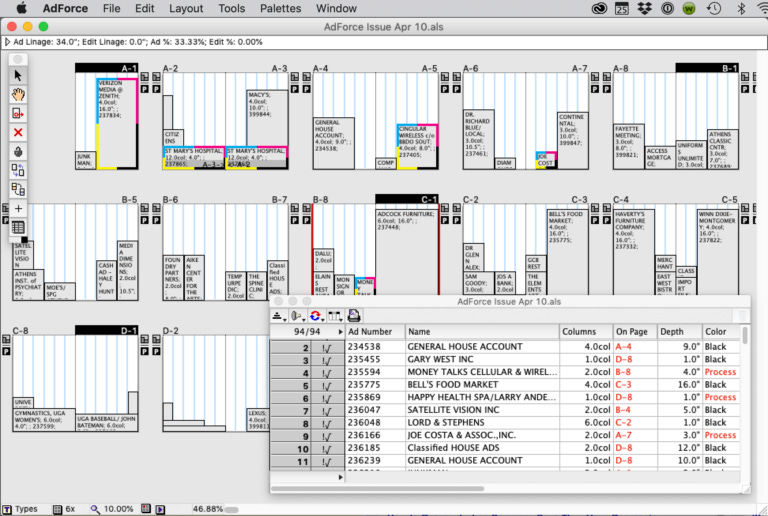Screen dimensions: 768x516
Task: Toggle status mark for row 4
Action: 327,374
